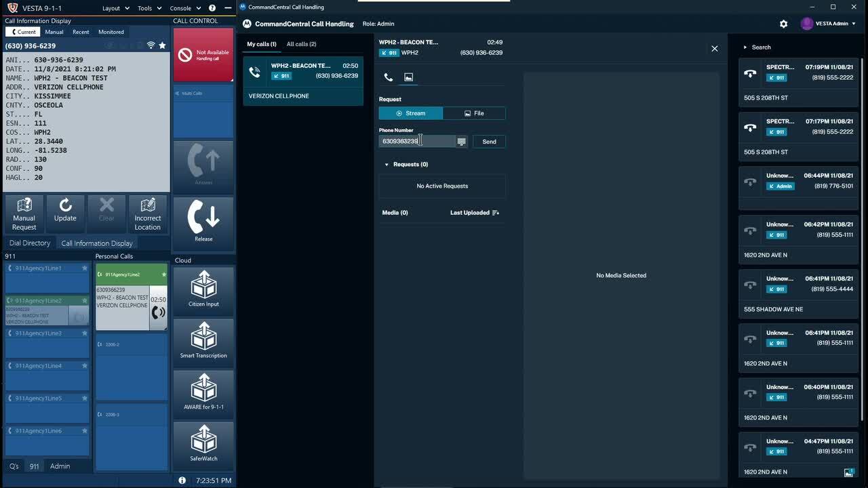Toggle star on 911Agency1Line1
The width and height of the screenshot is (868, 488).
click(x=85, y=268)
